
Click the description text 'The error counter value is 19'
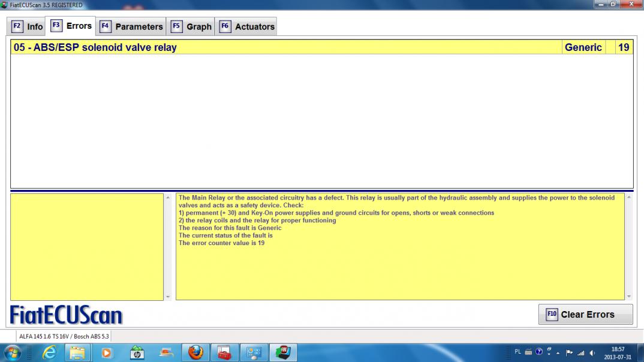coord(221,243)
